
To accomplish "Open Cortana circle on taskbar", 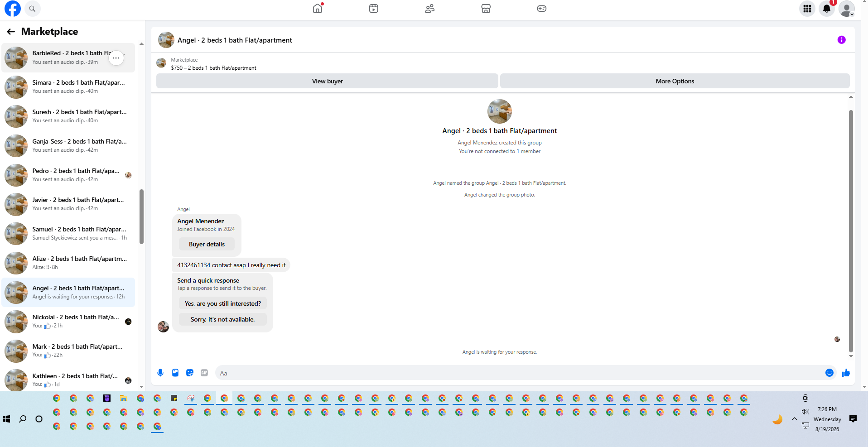I will tap(39, 419).
